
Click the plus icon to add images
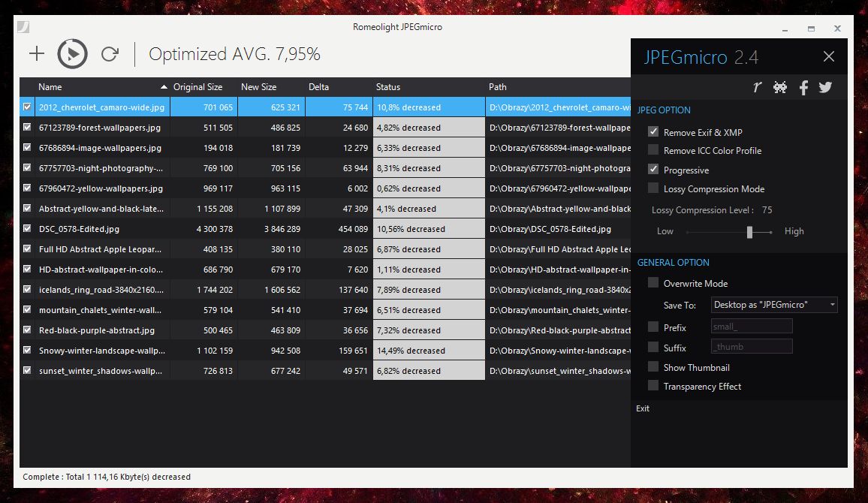pyautogui.click(x=37, y=53)
